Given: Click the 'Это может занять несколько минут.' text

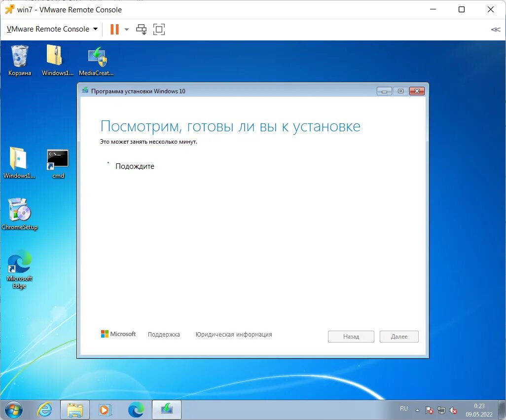Looking at the screenshot, I should click(148, 142).
